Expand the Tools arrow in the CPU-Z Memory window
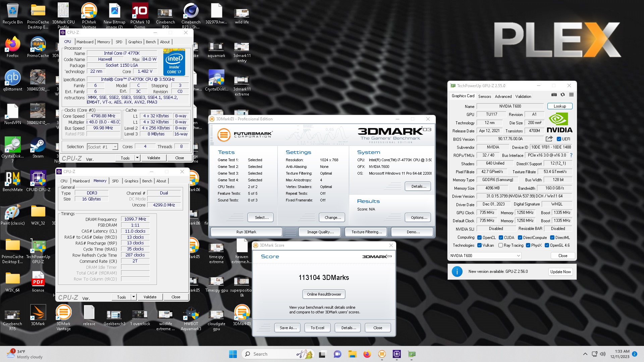 [x=133, y=297]
